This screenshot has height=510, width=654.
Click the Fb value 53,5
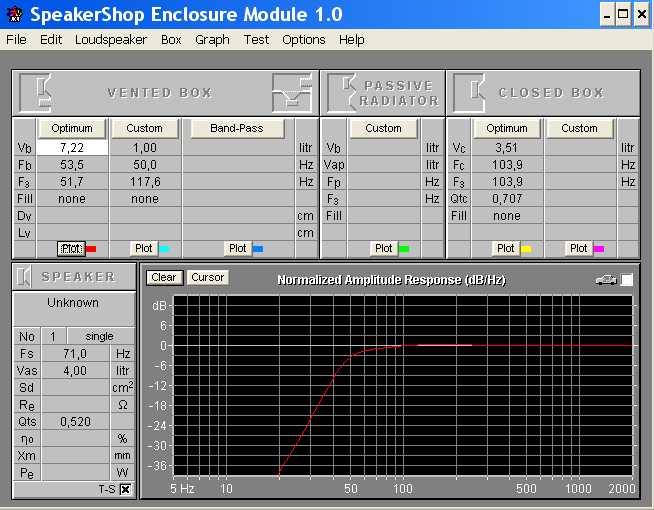(72, 165)
